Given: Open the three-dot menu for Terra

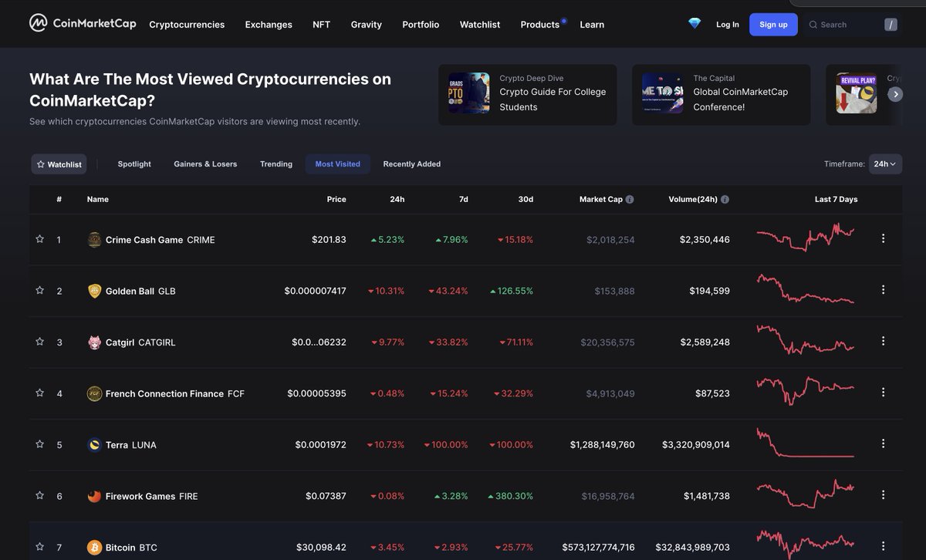Looking at the screenshot, I should (884, 444).
